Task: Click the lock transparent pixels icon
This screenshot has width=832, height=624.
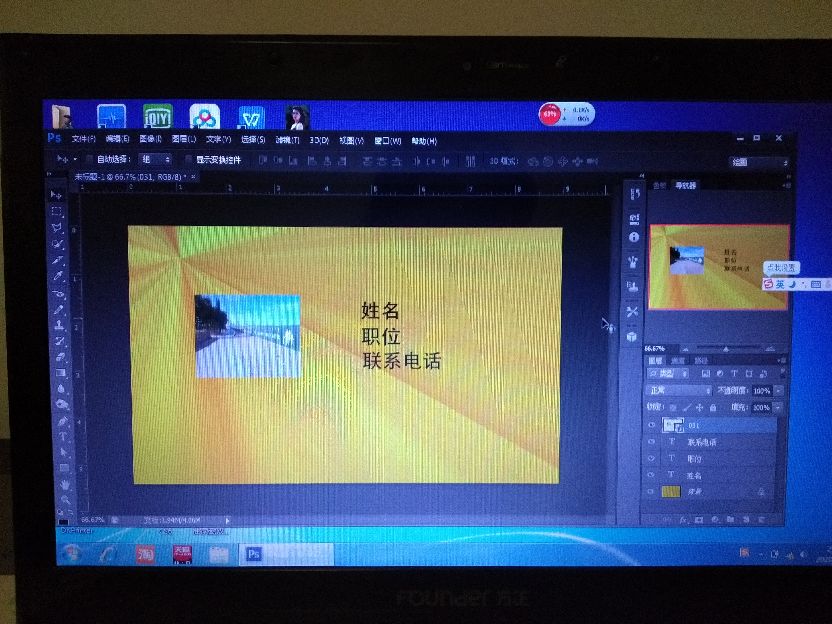Action: (672, 407)
